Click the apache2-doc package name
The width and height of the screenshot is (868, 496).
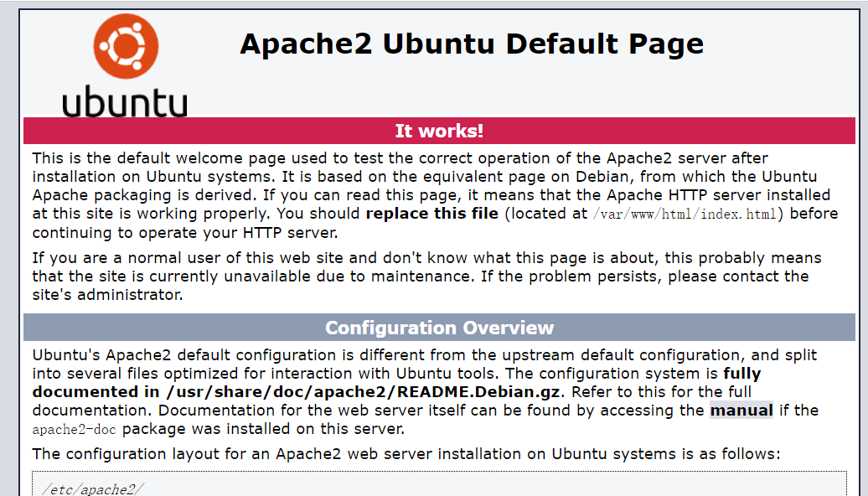pyautogui.click(x=74, y=430)
